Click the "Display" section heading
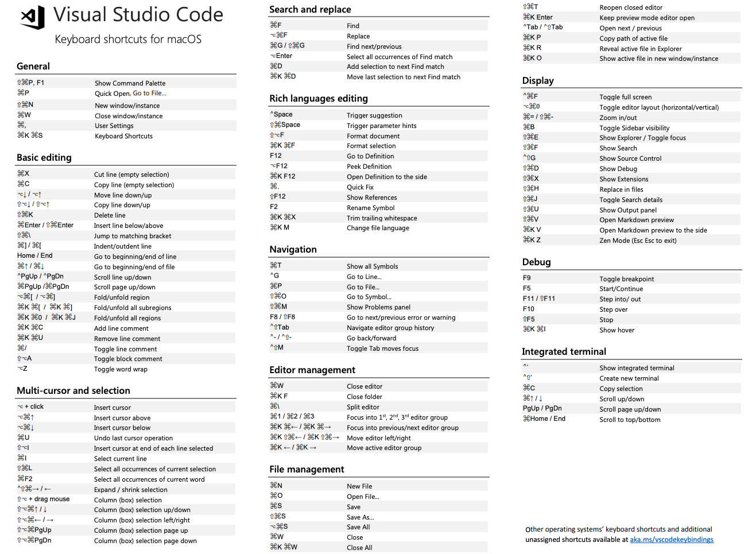 pyautogui.click(x=538, y=80)
